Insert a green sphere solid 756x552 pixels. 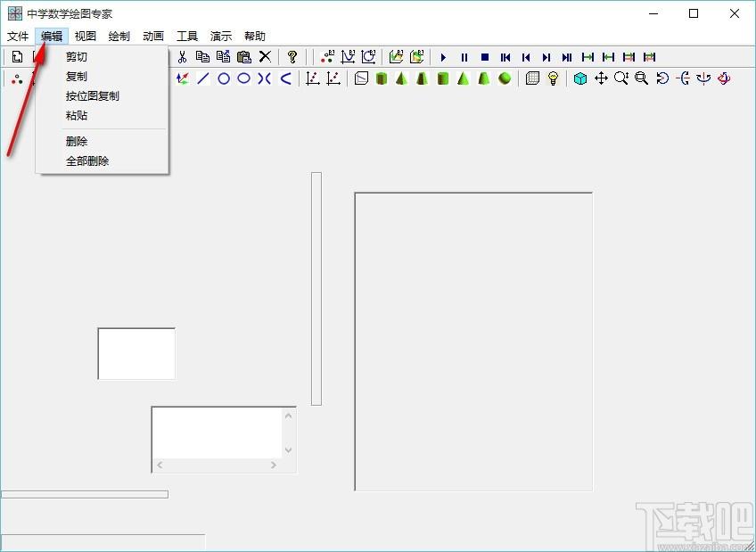(505, 78)
